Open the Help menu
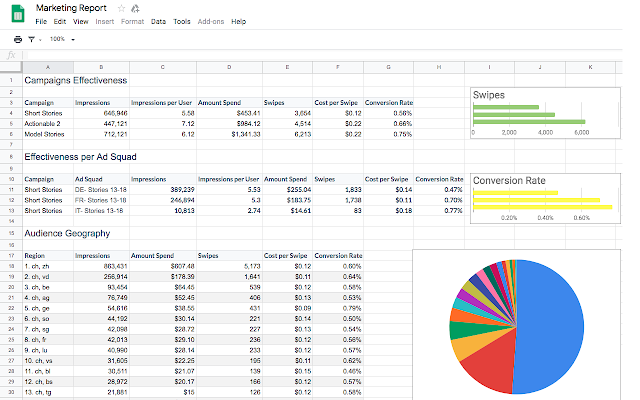Viewport: 640px width, 400px height. coord(238,22)
